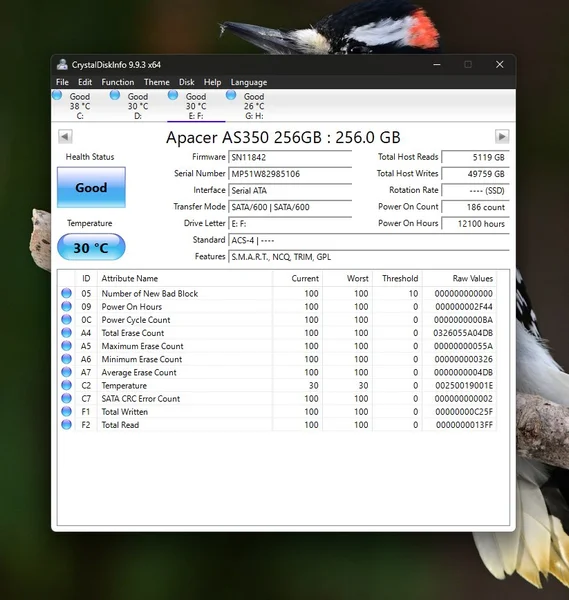
Task: Open the Language menu
Action: click(x=249, y=82)
